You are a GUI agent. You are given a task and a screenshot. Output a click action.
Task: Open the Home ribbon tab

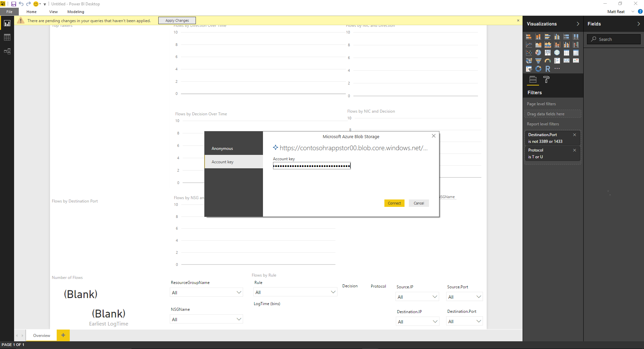32,12
